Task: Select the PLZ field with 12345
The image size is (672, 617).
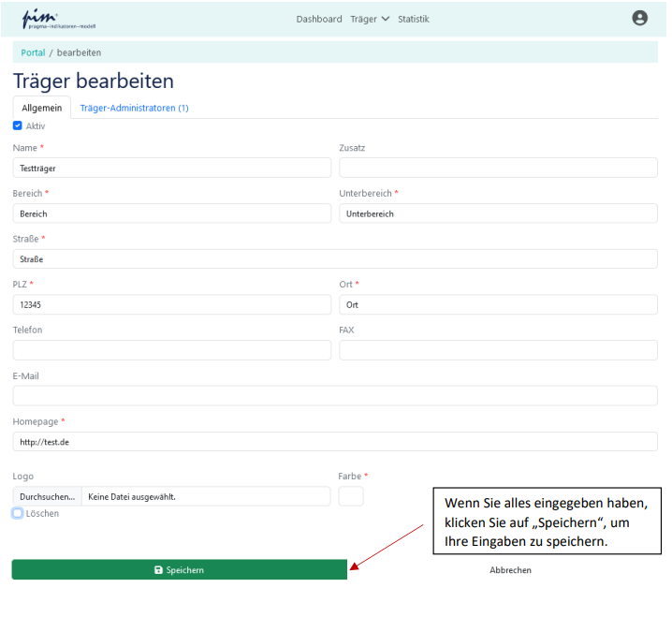Action: pos(172,305)
